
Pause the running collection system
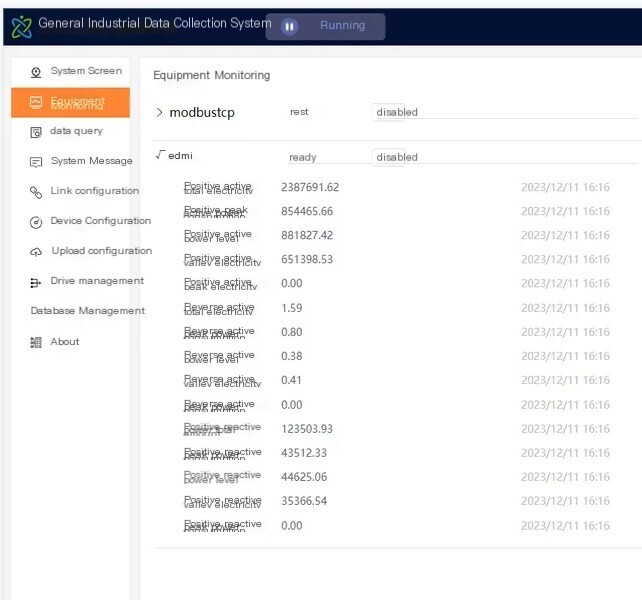tap(289, 27)
